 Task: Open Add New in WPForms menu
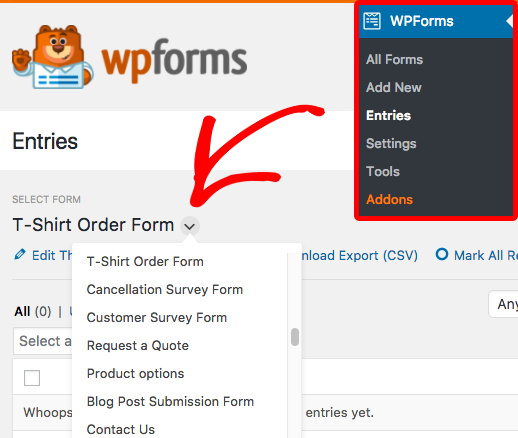pyautogui.click(x=394, y=88)
